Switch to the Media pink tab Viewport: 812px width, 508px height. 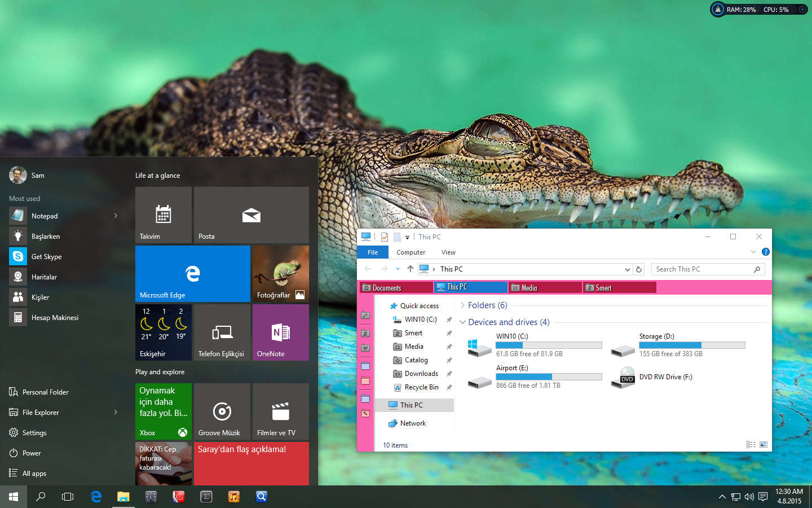point(545,287)
